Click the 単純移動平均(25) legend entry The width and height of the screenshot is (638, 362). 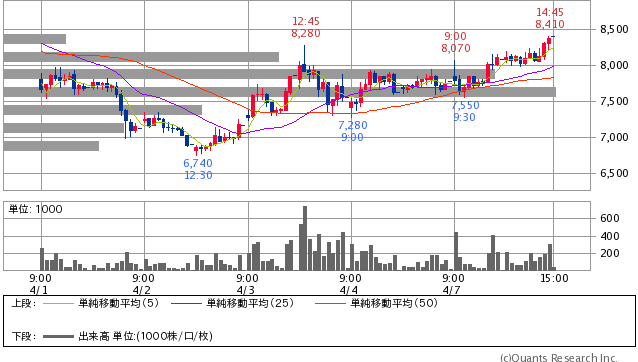click(x=250, y=303)
